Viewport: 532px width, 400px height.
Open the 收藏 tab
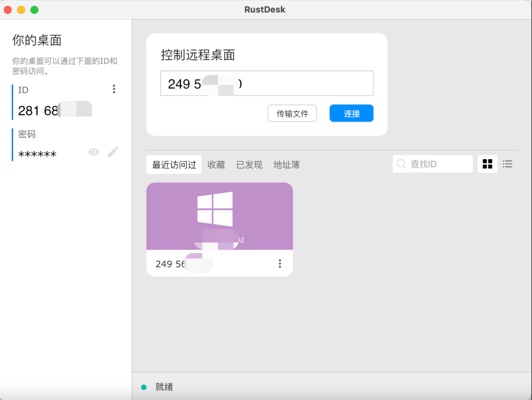pyautogui.click(x=216, y=165)
